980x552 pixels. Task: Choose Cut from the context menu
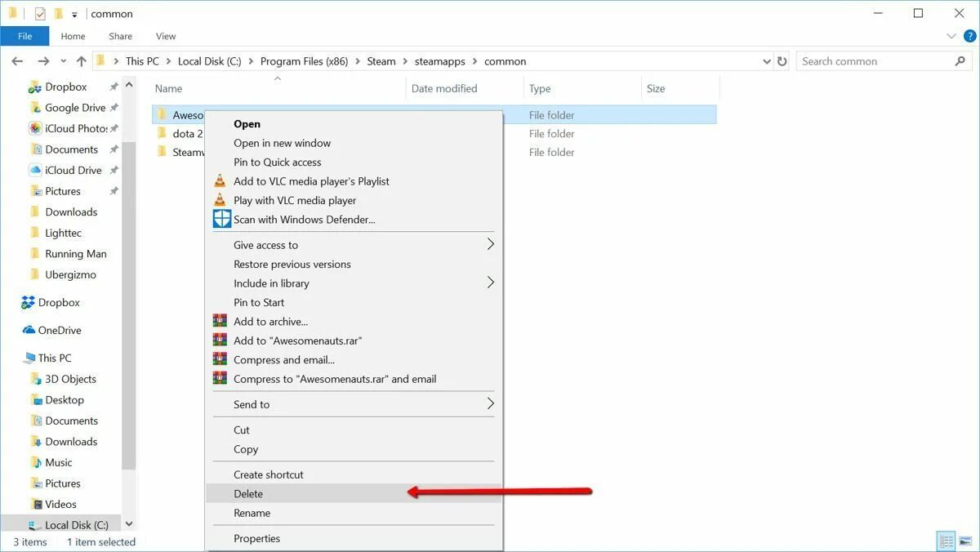[x=354, y=430]
